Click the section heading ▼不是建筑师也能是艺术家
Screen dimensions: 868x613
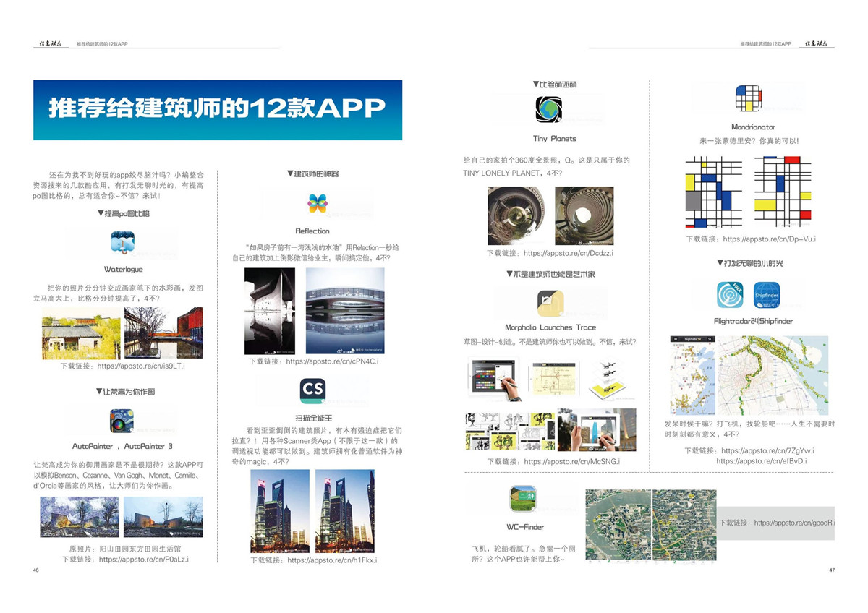pyautogui.click(x=552, y=275)
